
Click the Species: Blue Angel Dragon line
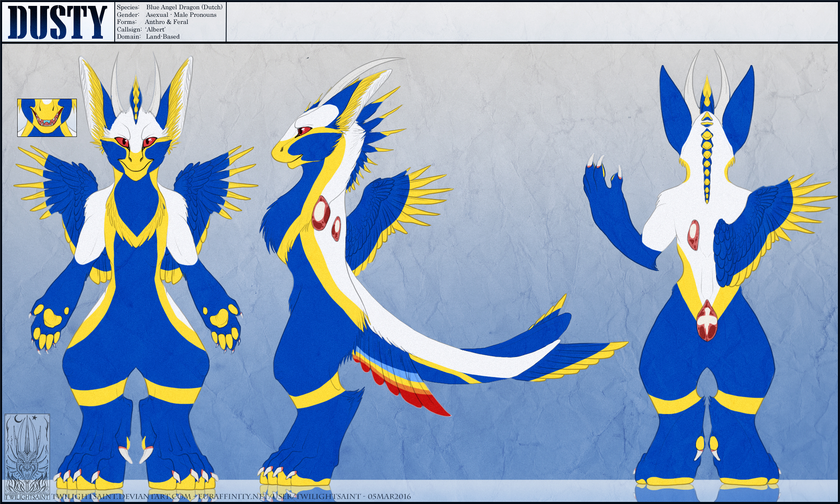tap(170, 7)
